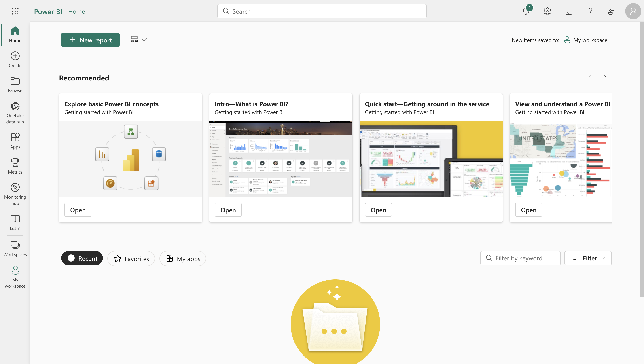Click the 'Intro—What is Power BI?' title
Image resolution: width=644 pixels, height=364 pixels.
point(251,104)
